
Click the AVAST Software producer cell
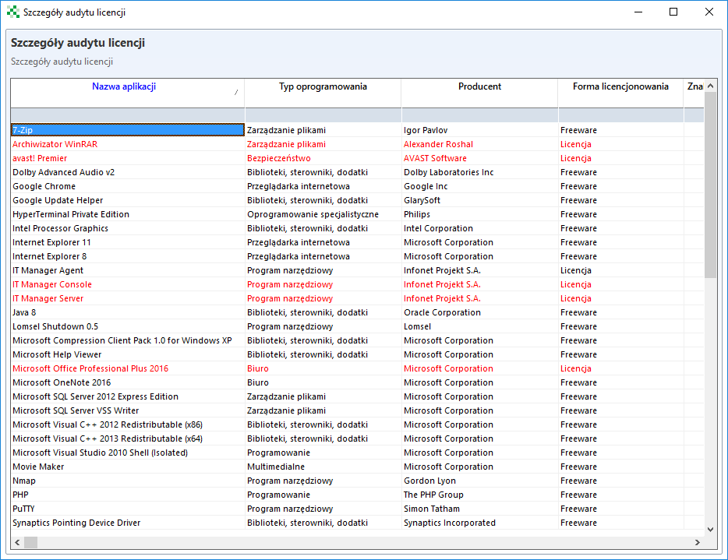tap(479, 158)
